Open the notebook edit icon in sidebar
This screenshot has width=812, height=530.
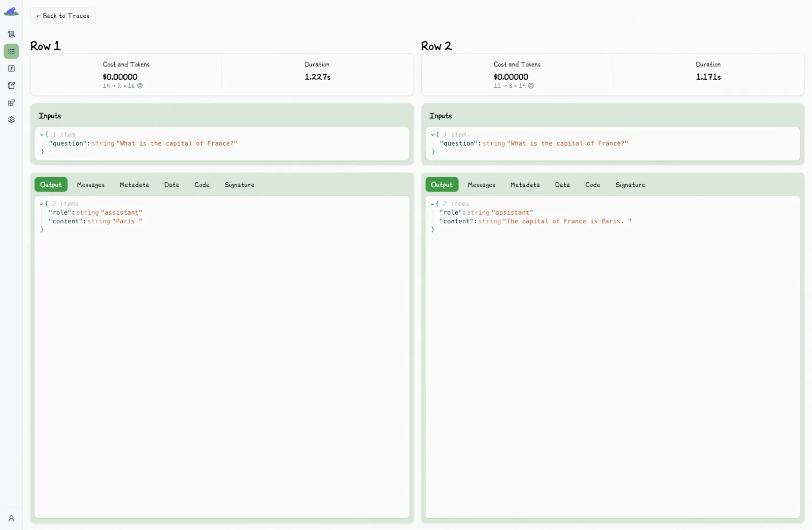pos(11,86)
